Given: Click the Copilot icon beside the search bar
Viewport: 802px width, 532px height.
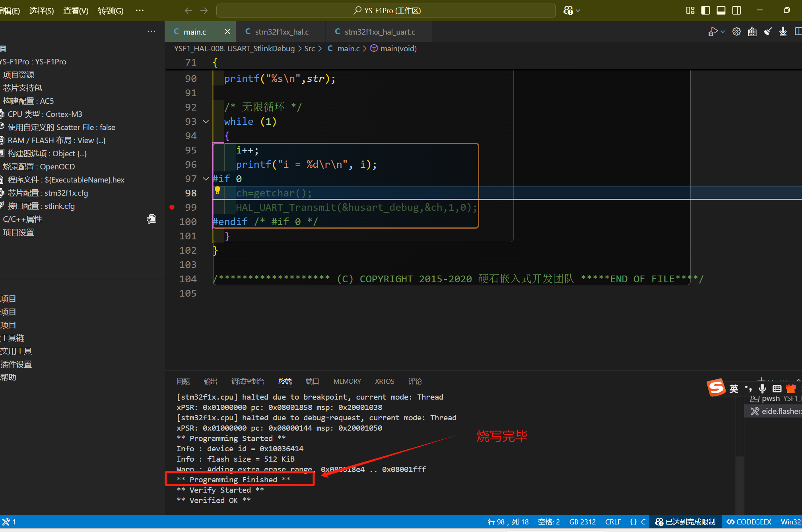Looking at the screenshot, I should pos(568,11).
